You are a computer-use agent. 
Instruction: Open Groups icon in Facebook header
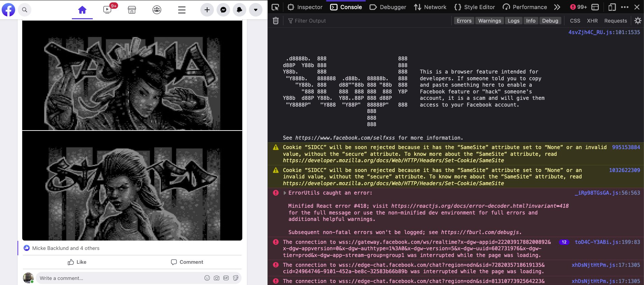(x=157, y=10)
